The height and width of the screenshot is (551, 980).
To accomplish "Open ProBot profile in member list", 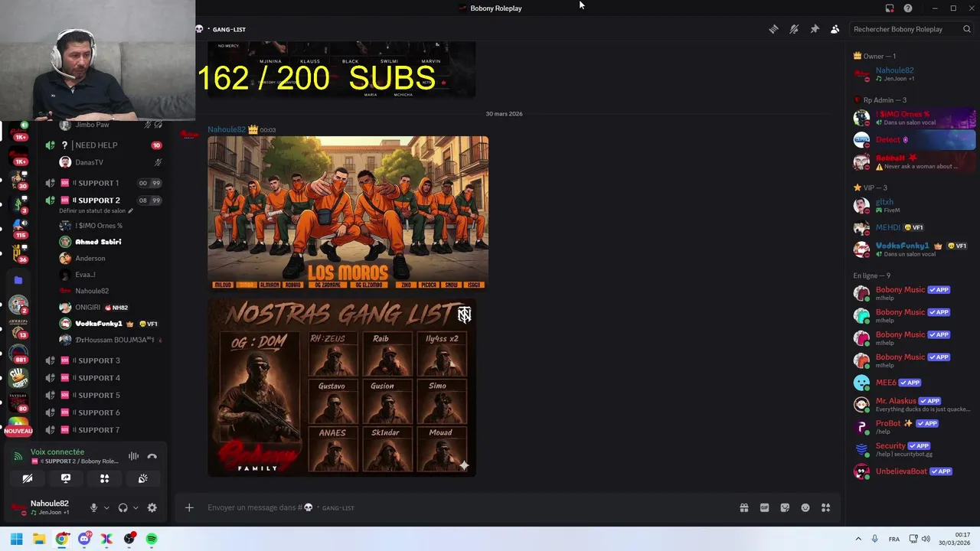I will click(x=913, y=426).
